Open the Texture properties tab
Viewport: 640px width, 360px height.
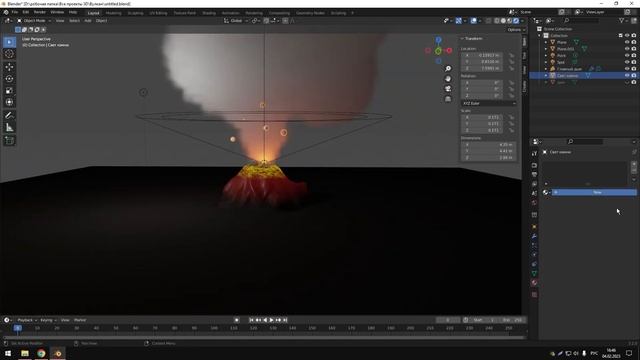(x=534, y=294)
